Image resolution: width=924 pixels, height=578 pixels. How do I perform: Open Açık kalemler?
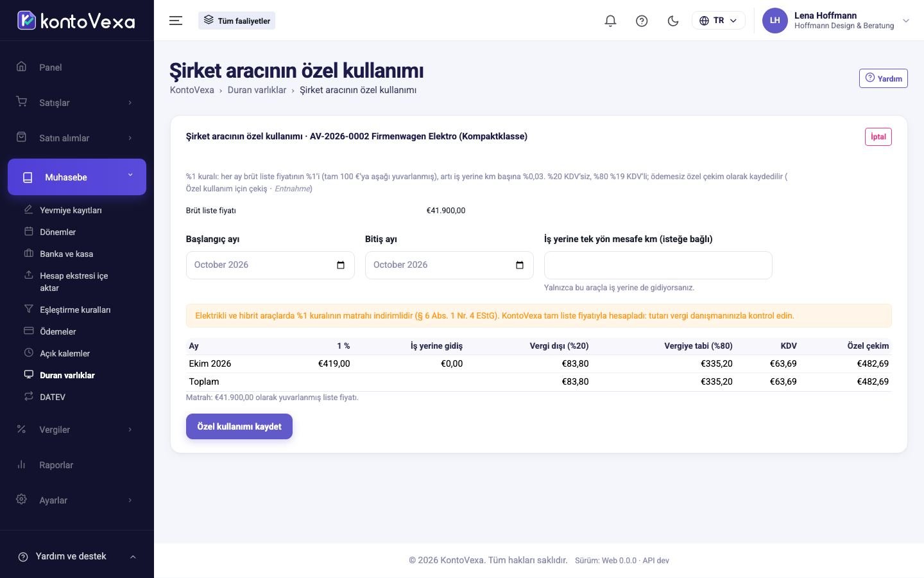pyautogui.click(x=65, y=353)
